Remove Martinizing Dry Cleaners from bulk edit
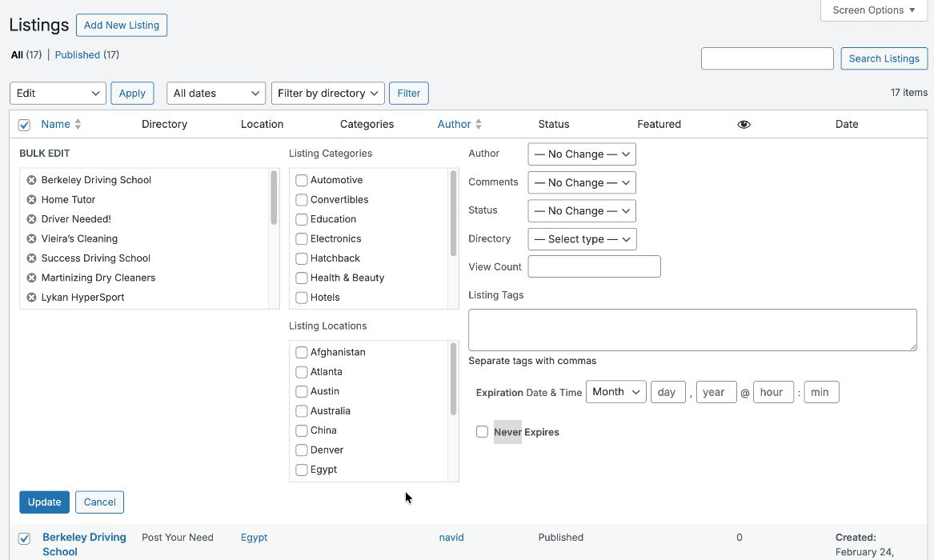 32,278
